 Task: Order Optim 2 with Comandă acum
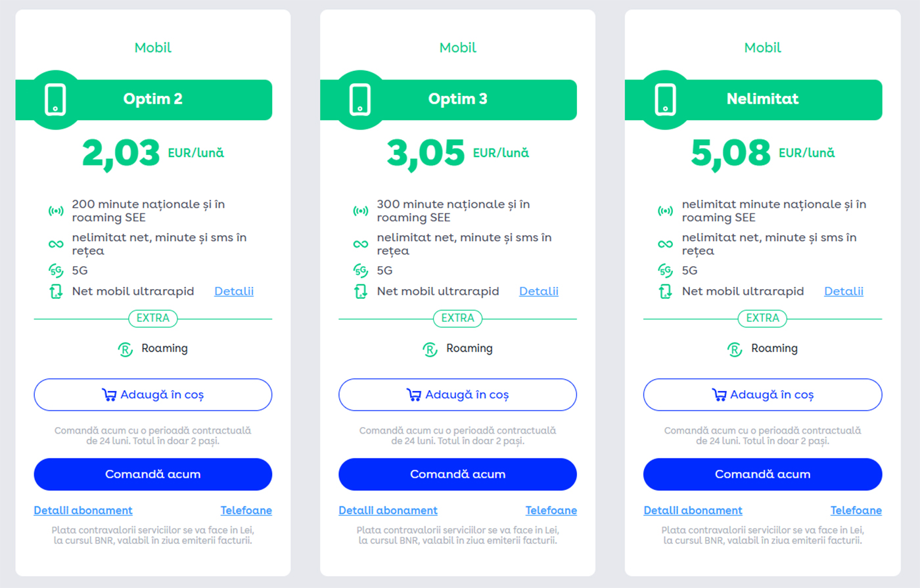point(152,474)
